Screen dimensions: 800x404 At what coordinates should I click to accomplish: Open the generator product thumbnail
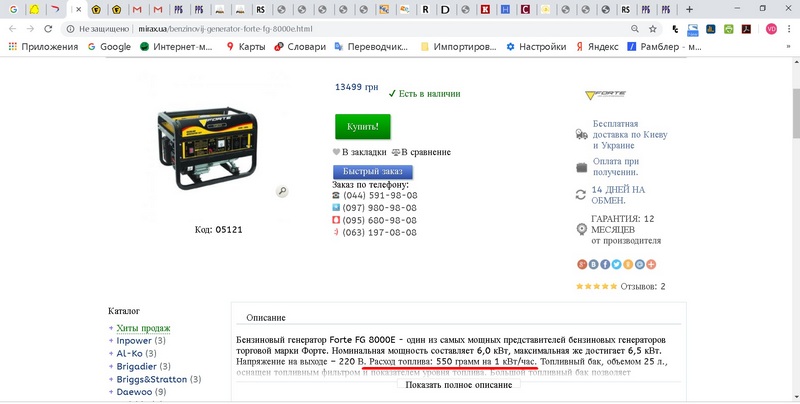209,147
